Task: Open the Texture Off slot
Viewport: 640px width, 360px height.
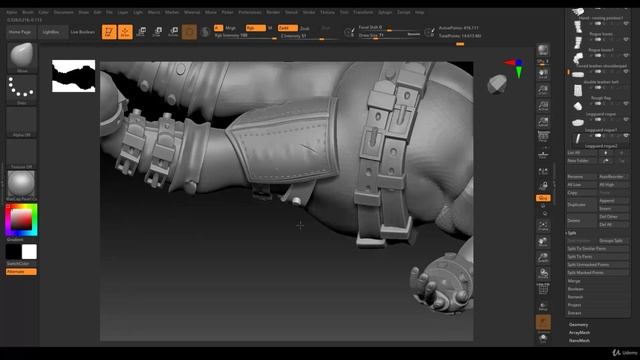Action: (22, 153)
